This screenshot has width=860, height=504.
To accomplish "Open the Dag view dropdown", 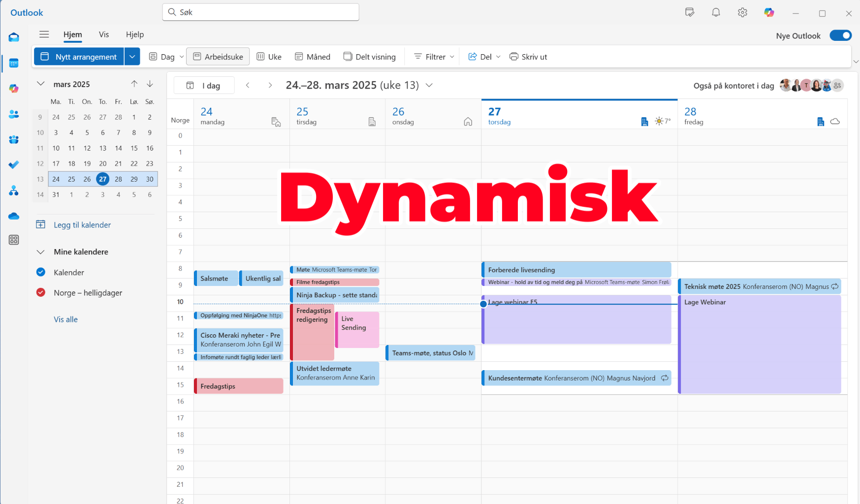I will click(x=182, y=56).
